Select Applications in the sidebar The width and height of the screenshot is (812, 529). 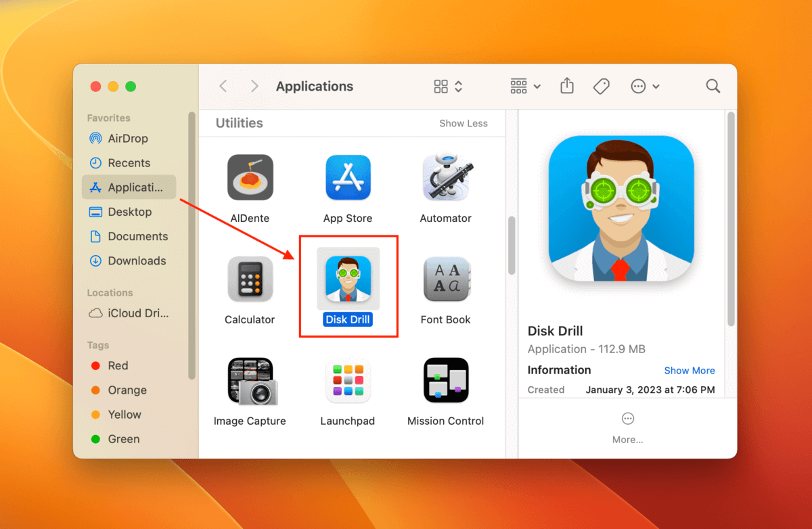[x=129, y=187]
